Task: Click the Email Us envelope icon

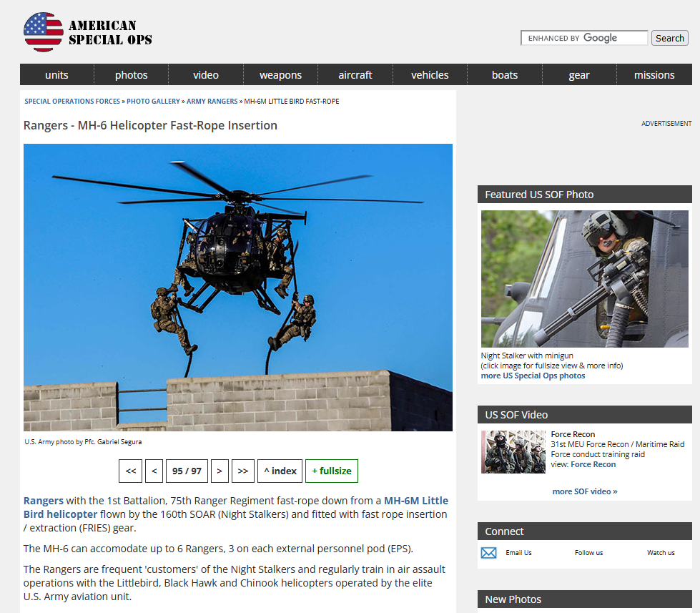Action: (488, 553)
